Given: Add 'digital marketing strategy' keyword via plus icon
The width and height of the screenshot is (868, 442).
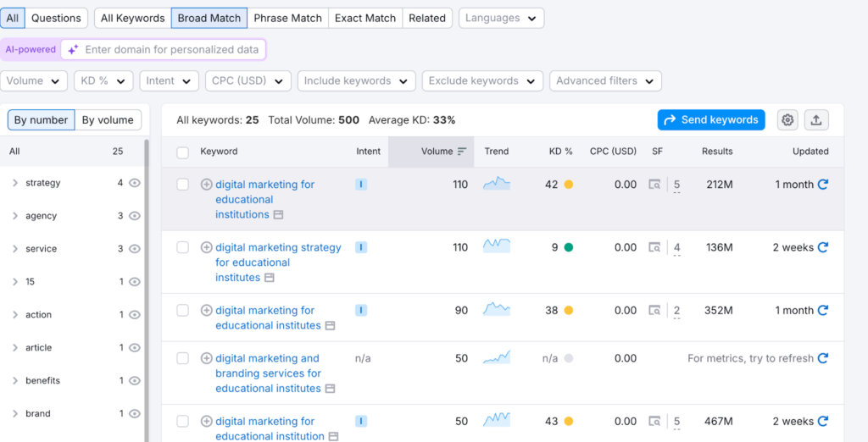Looking at the screenshot, I should [x=206, y=248].
